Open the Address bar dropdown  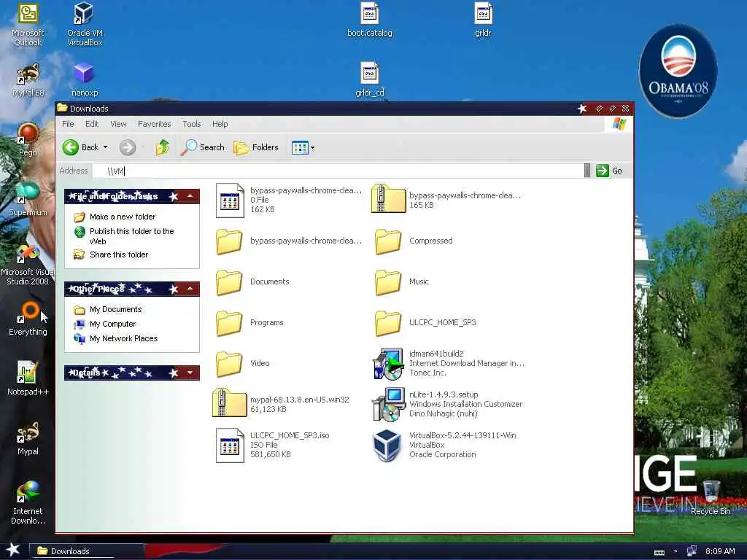click(587, 171)
